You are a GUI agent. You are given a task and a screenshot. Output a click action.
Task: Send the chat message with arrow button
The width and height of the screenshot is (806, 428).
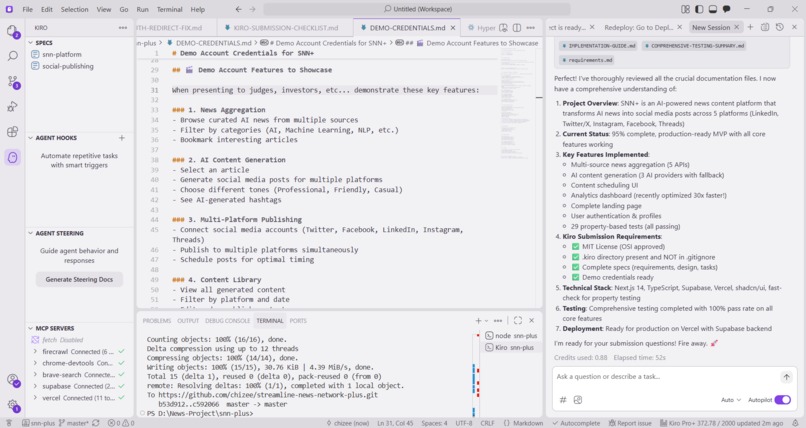click(786, 377)
